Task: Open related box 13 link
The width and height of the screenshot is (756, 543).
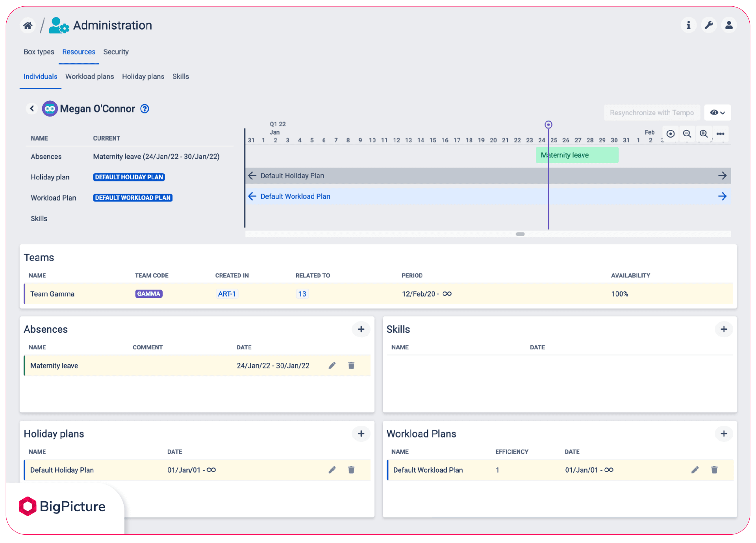Action: [302, 294]
